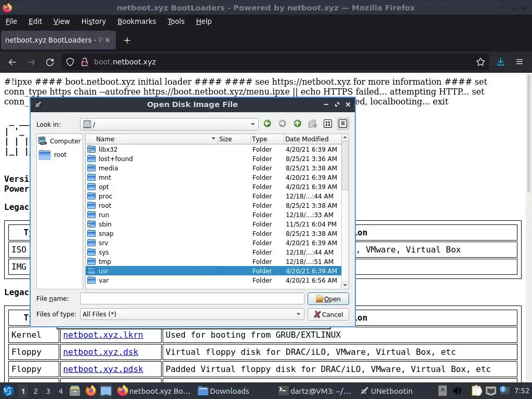Open the taskbar start menu
Image resolution: width=532 pixels, height=399 pixels.
[8, 391]
